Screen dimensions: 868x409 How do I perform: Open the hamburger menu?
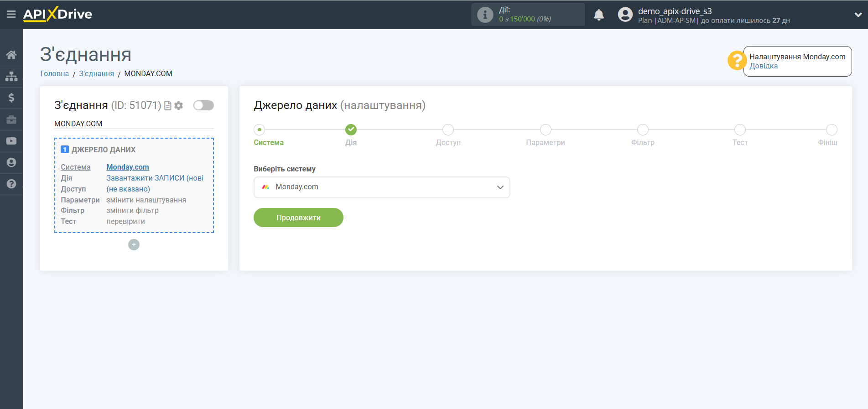pos(11,15)
